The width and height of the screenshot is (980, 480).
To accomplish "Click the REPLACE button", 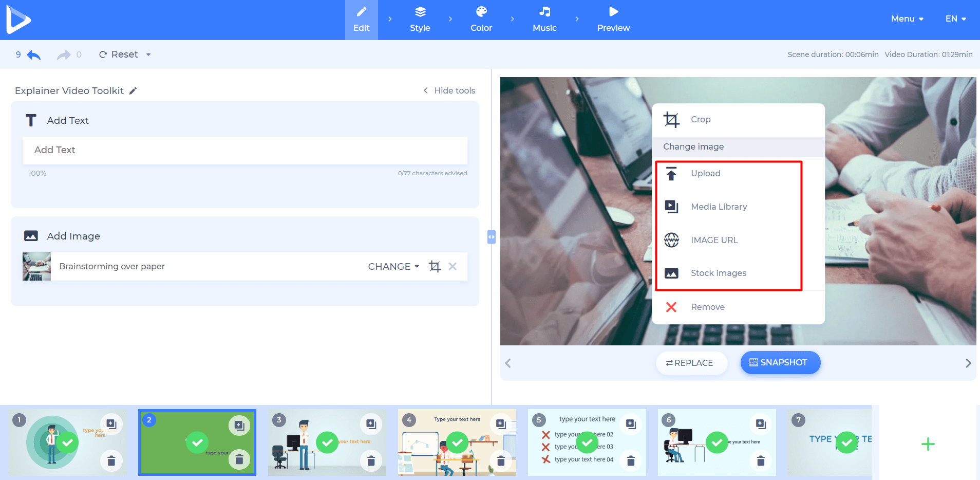I will (691, 363).
